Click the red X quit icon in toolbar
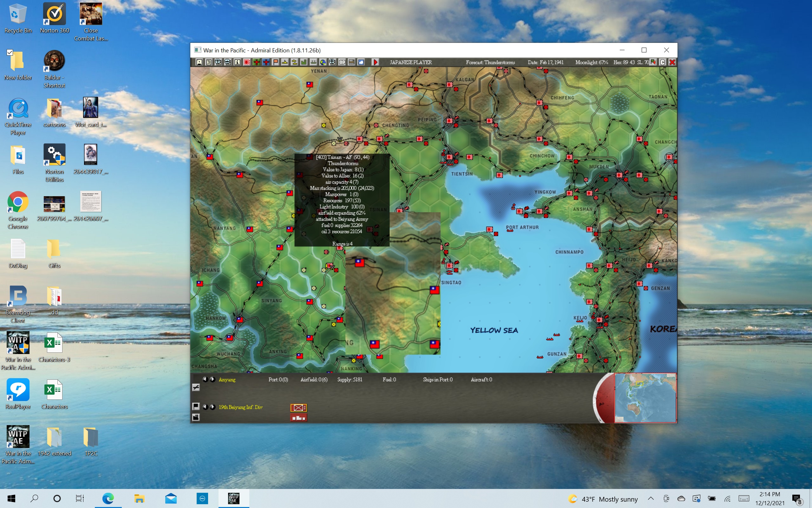Screen dimensions: 812x508 [672, 62]
